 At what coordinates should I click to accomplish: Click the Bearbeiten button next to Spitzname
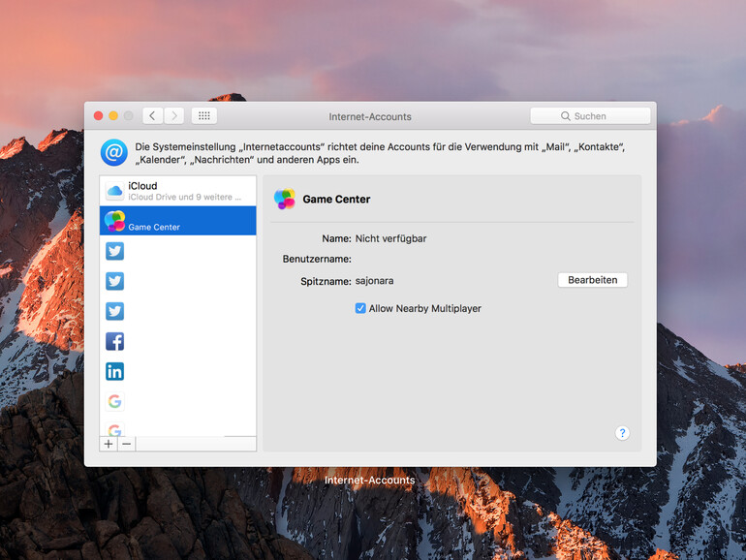pyautogui.click(x=592, y=280)
